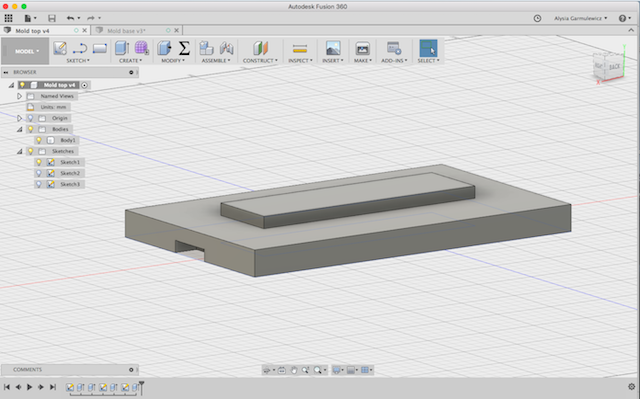Show Sketch2 using its lightbulb
Viewport: 640px width, 399px height.
[x=39, y=173]
